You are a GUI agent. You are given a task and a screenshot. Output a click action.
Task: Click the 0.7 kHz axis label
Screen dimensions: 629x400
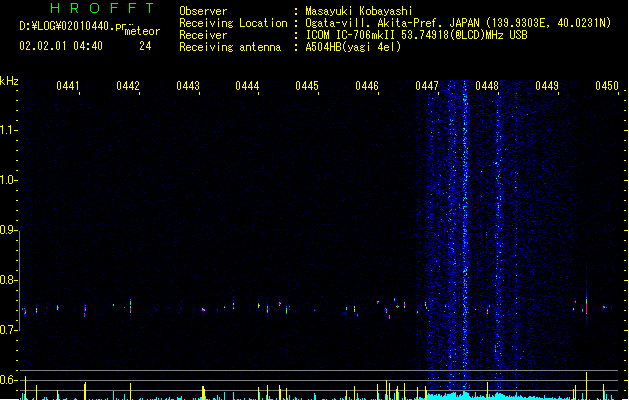[9, 330]
